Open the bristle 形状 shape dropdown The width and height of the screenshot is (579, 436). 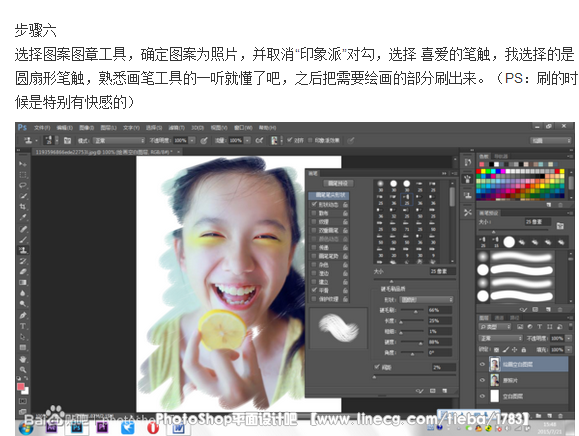427,299
